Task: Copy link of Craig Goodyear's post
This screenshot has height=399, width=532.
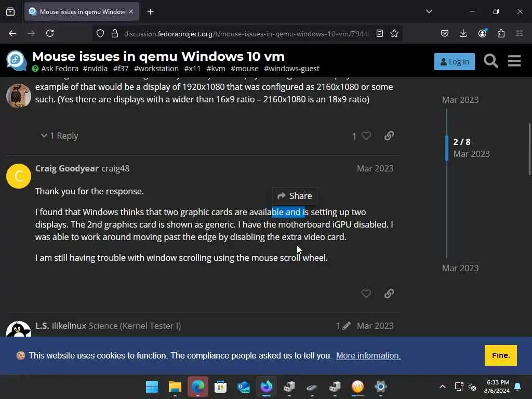Action: (389, 294)
